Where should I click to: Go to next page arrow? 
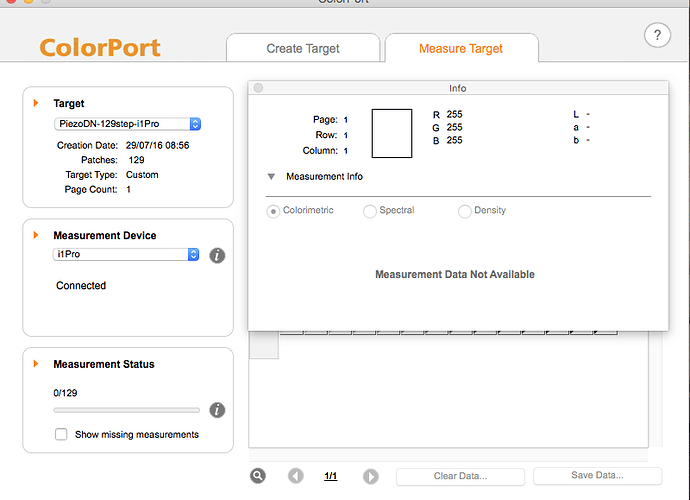point(371,476)
